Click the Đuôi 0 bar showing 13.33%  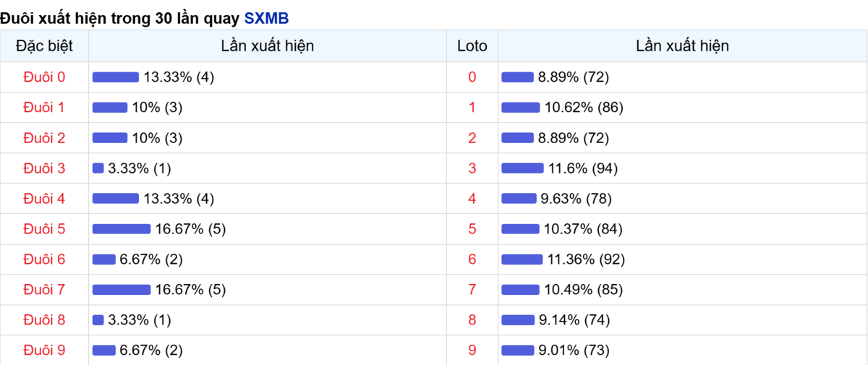coord(116,77)
